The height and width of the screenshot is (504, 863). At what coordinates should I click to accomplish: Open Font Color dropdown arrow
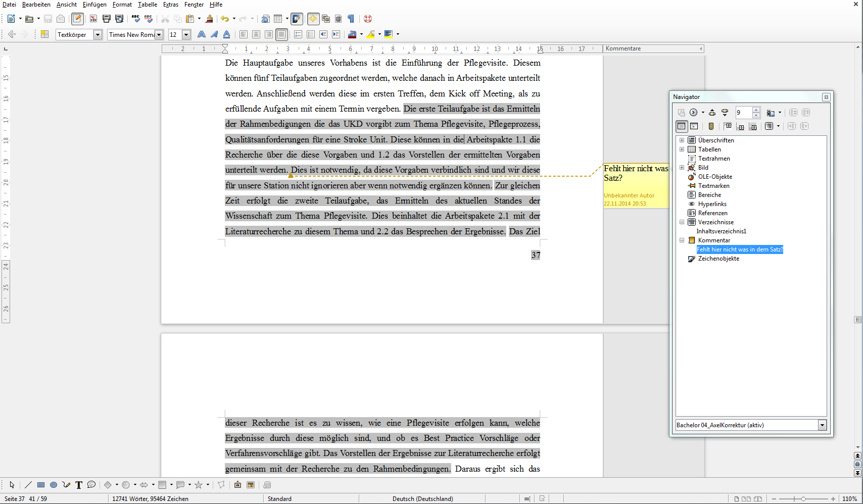[361, 34]
